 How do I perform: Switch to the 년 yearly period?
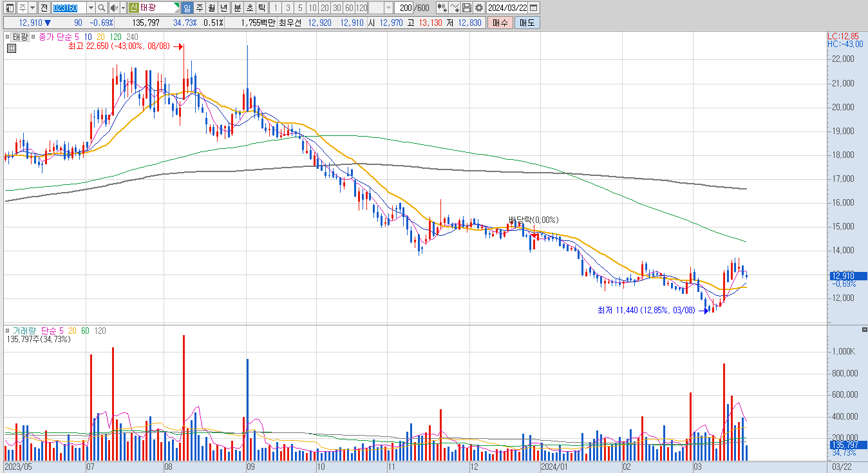pyautogui.click(x=223, y=8)
